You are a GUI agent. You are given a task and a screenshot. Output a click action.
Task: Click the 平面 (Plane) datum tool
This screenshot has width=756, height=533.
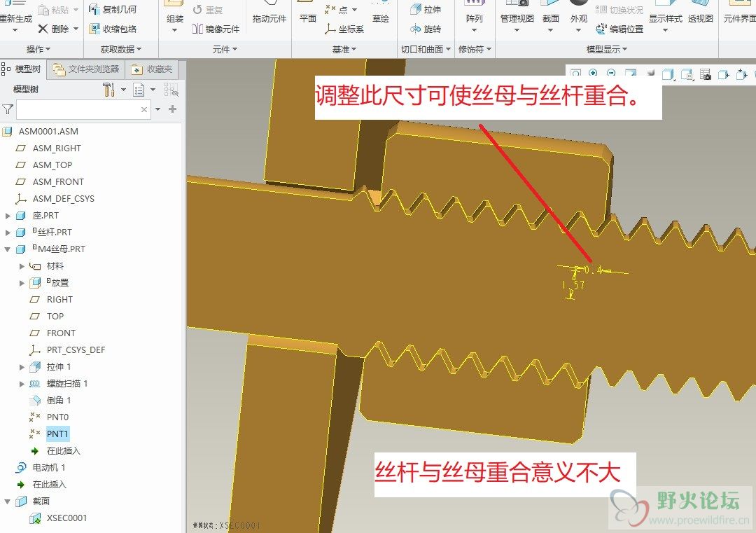[307, 13]
